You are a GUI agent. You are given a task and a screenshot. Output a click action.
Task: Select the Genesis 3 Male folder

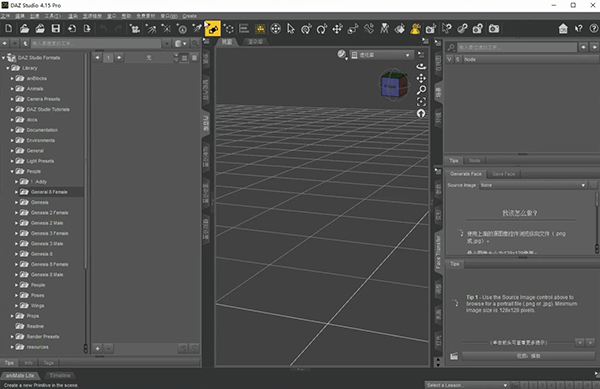47,244
